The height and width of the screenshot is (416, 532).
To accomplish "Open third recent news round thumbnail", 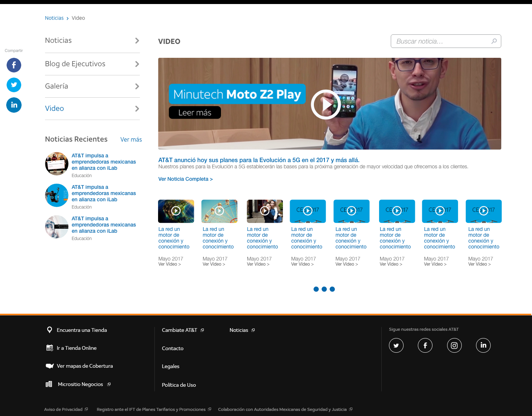I will (57, 226).
